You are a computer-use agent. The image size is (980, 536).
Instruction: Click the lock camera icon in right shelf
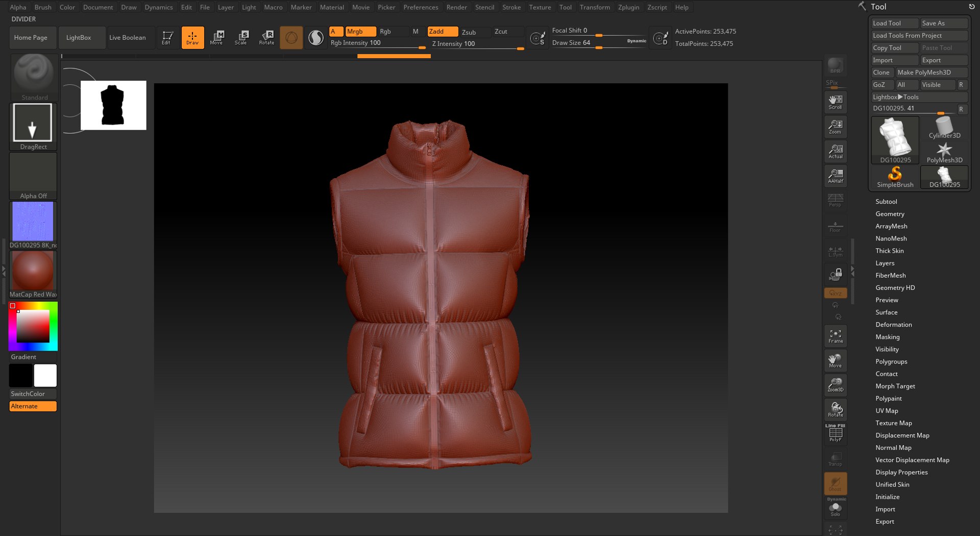tap(835, 275)
